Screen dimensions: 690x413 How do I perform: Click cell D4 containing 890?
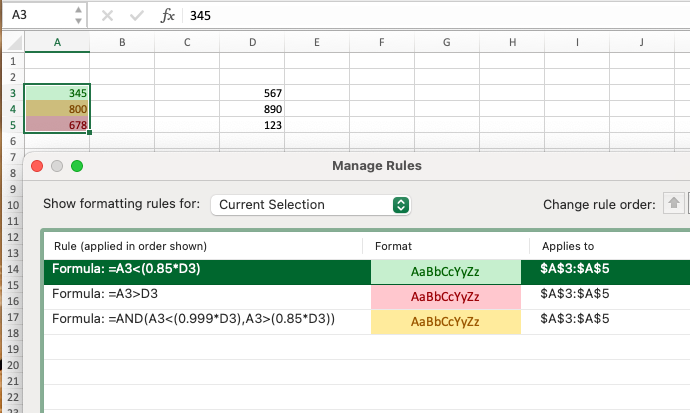tap(252, 109)
